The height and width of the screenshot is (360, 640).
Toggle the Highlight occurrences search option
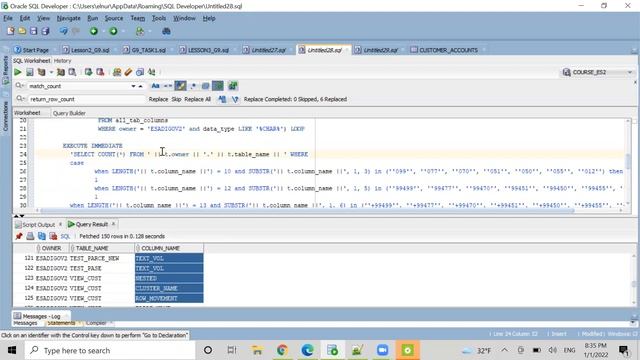[x=180, y=86]
